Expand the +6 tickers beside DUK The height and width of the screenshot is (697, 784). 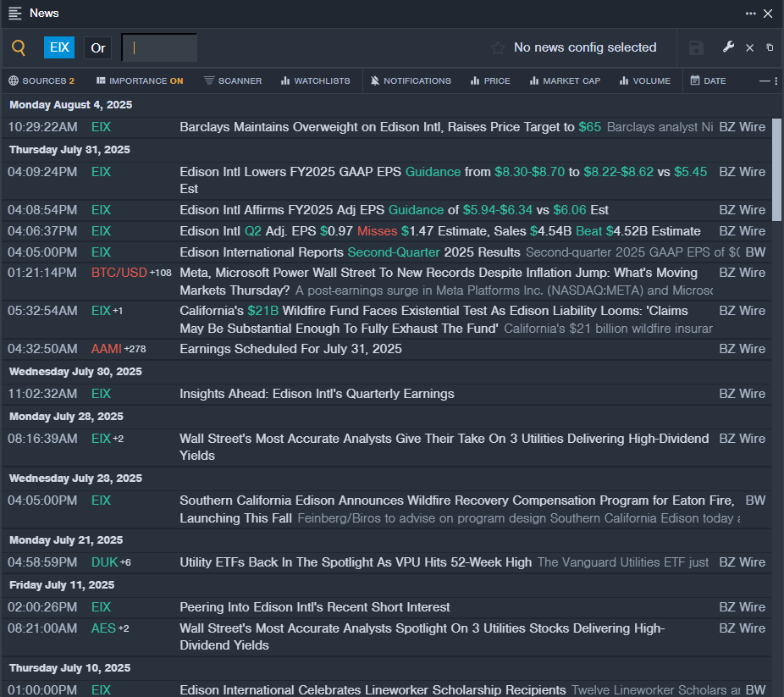(x=125, y=562)
